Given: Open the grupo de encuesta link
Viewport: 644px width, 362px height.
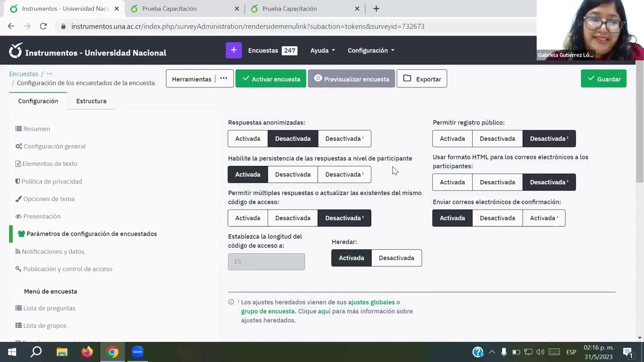Looking at the screenshot, I should [268, 311].
